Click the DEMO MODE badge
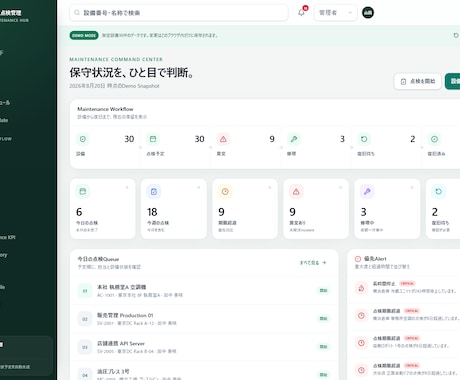Image resolution: width=460 pixels, height=380 pixels. [x=84, y=35]
